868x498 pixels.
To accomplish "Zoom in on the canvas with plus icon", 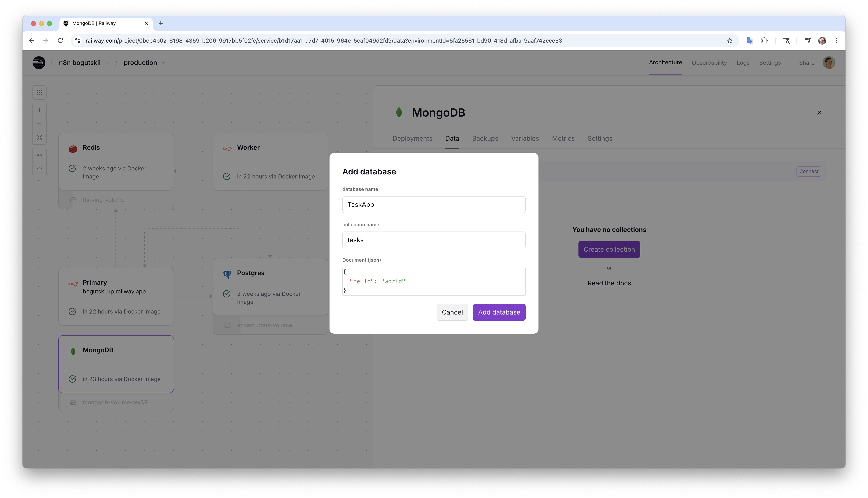I will [39, 110].
